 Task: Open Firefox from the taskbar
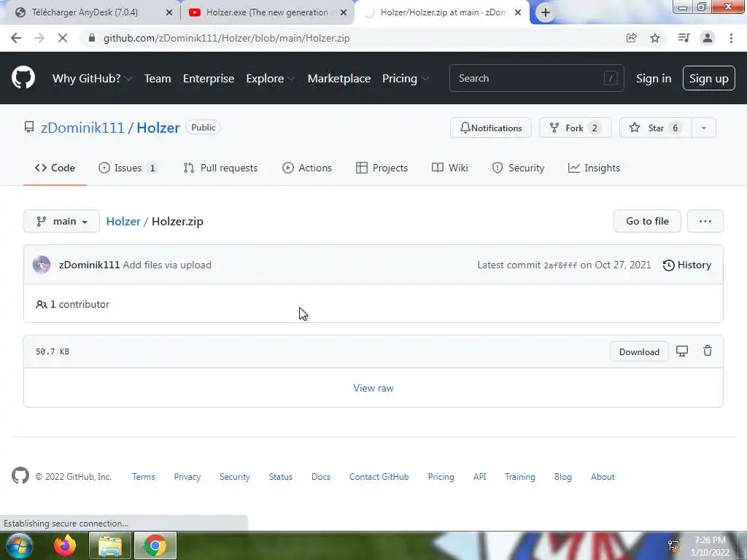tap(65, 545)
